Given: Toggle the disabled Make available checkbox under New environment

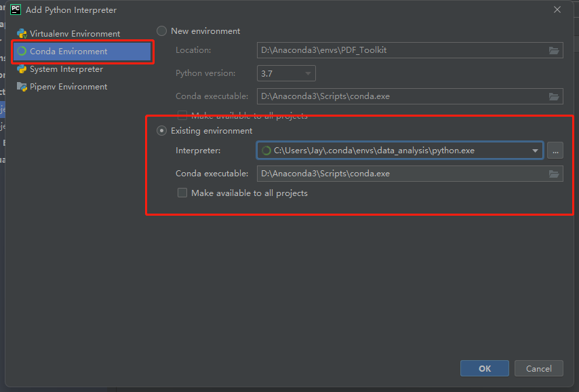Looking at the screenshot, I should 182,115.
